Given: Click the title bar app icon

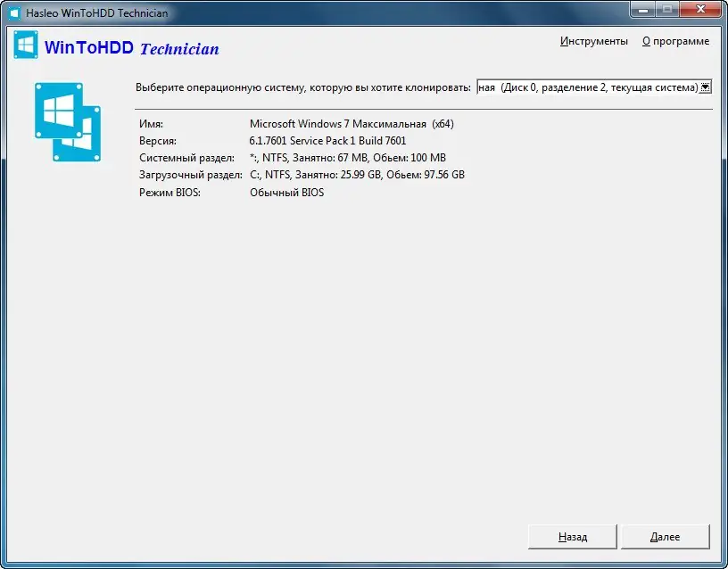Looking at the screenshot, I should coord(14,12).
